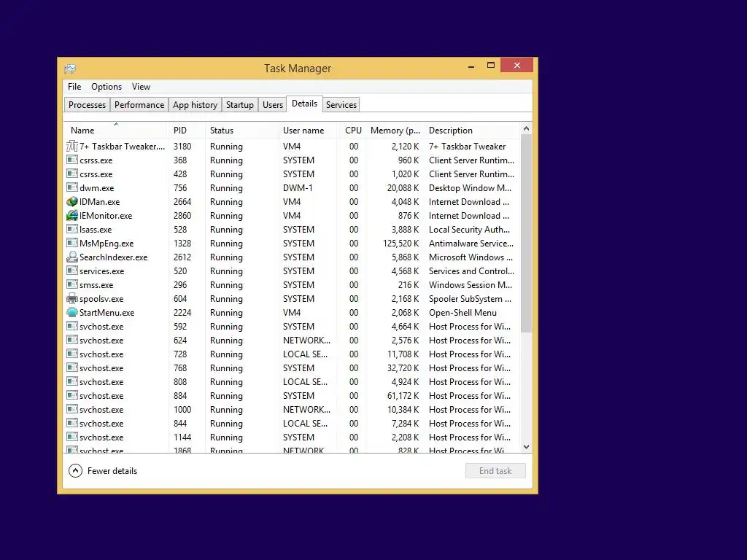This screenshot has height=560, width=747.
Task: Select the spoolsv.exe process name
Action: 101,299
